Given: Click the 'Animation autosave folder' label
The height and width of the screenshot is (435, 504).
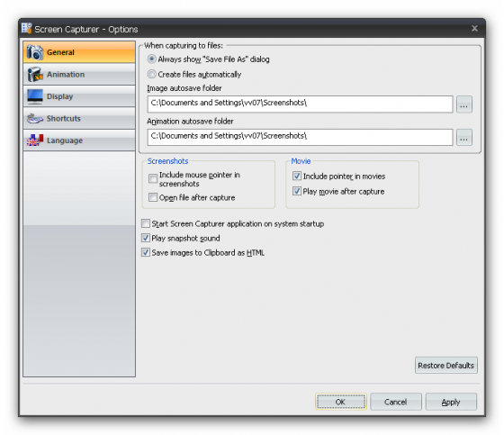Looking at the screenshot, I should (x=190, y=122).
